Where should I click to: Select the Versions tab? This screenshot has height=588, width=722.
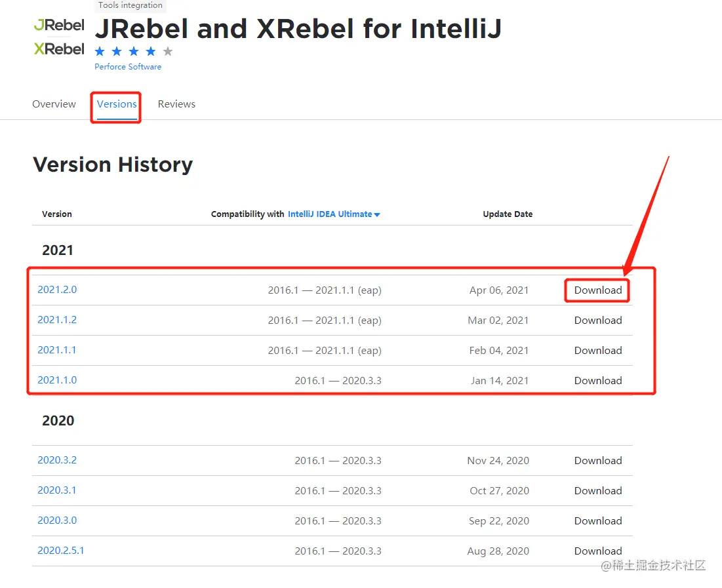[117, 104]
